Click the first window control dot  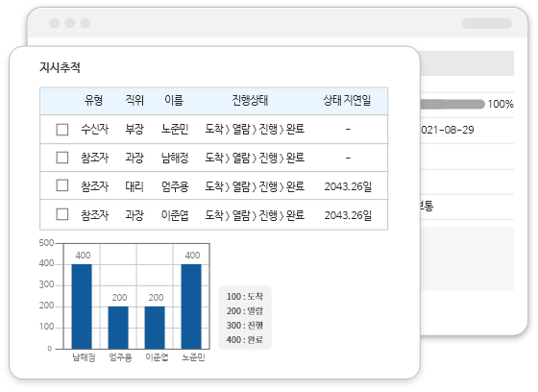pyautogui.click(x=55, y=23)
